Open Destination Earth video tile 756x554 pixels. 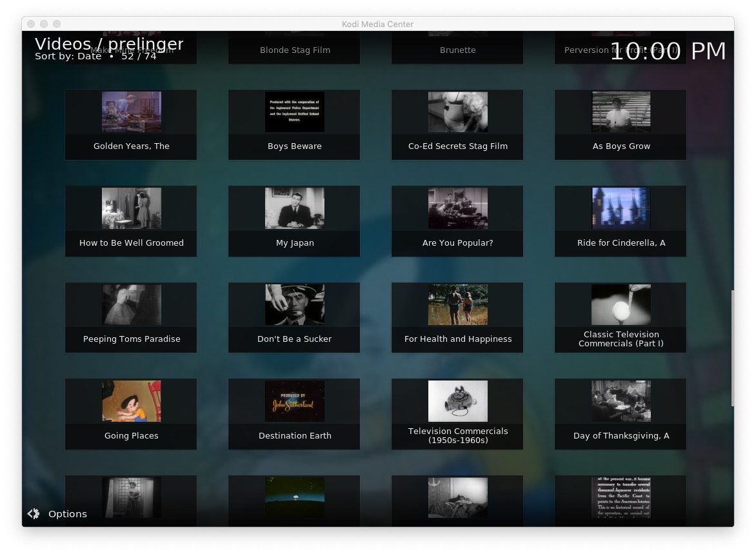click(x=294, y=414)
